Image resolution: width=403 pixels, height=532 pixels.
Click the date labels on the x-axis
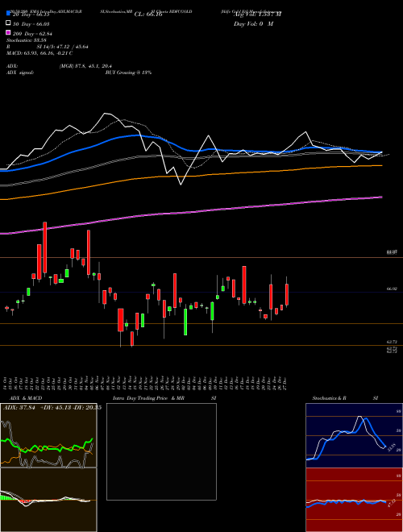pos(147,384)
